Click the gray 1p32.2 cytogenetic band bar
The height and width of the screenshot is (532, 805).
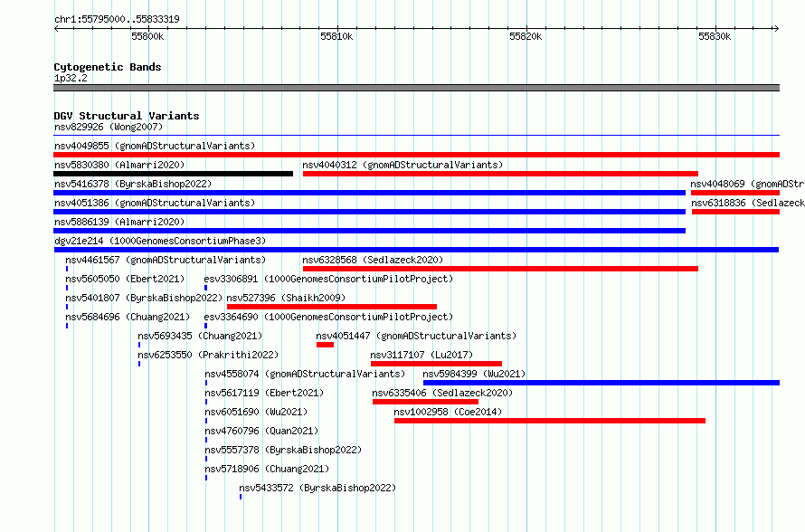tap(416, 88)
